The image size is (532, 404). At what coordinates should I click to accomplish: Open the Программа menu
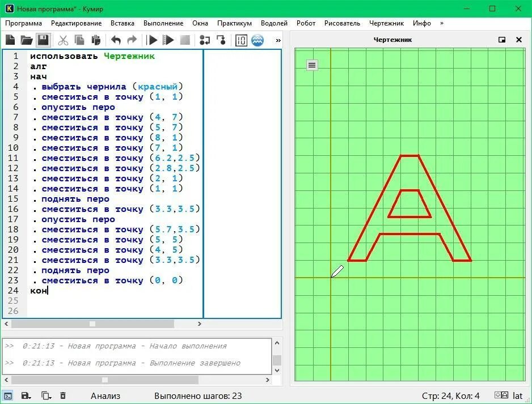point(23,23)
